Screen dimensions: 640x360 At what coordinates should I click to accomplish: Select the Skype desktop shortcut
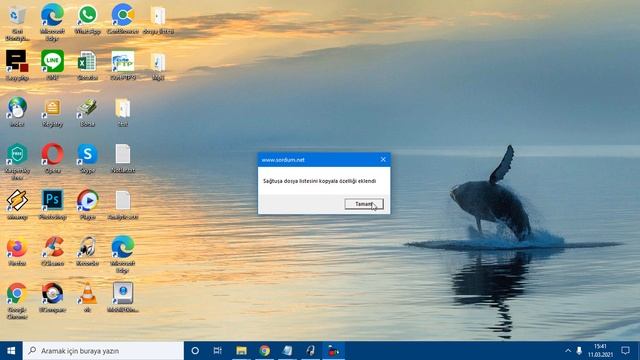point(87,158)
